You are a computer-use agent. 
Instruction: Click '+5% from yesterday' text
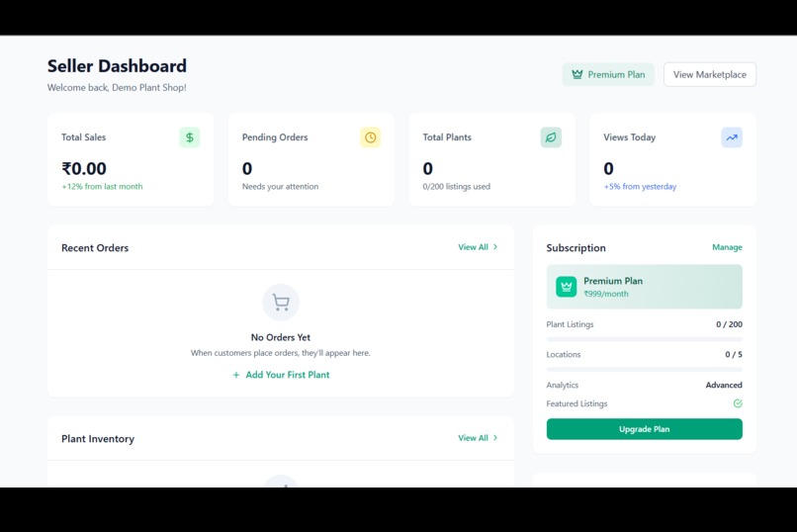tap(640, 187)
